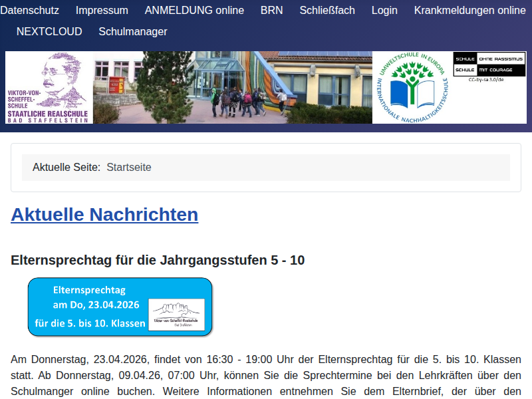
Task: Go to ANMELDUNG online
Action: pyautogui.click(x=194, y=11)
